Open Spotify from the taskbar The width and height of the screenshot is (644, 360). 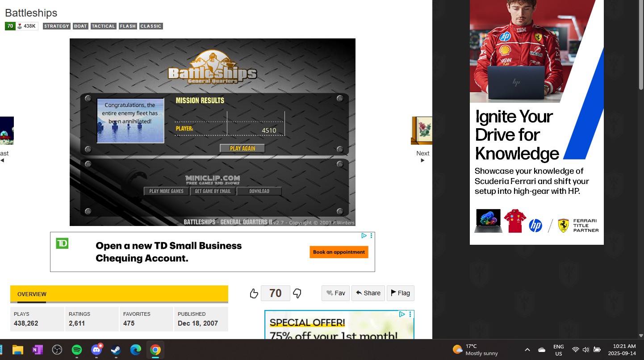click(x=77, y=350)
